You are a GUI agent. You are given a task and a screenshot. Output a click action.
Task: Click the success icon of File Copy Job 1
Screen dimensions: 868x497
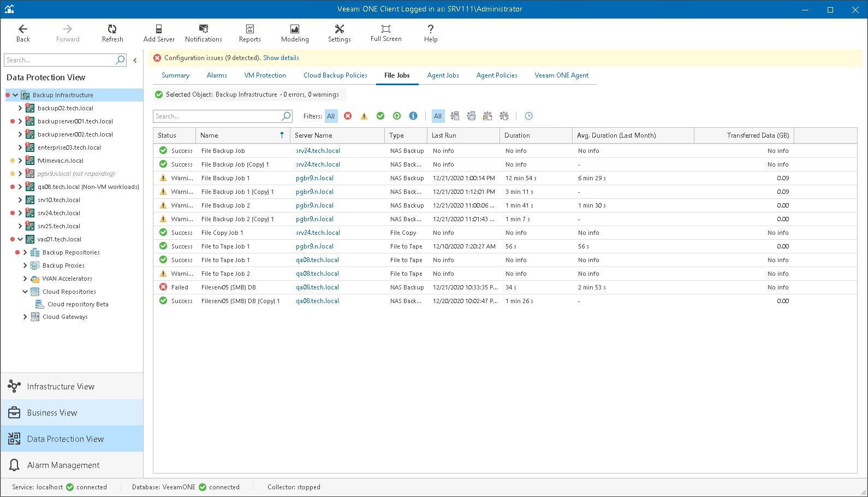(x=163, y=232)
